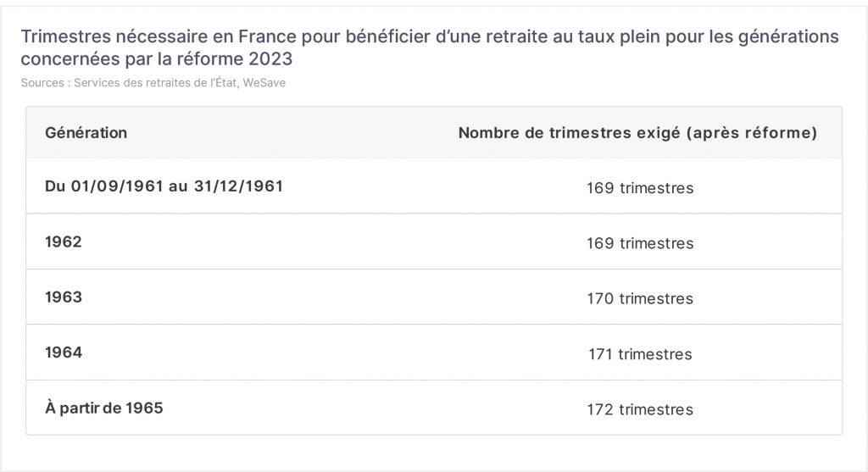Select the 1962 generation row label
Screen dimensions: 868x472
(63, 242)
